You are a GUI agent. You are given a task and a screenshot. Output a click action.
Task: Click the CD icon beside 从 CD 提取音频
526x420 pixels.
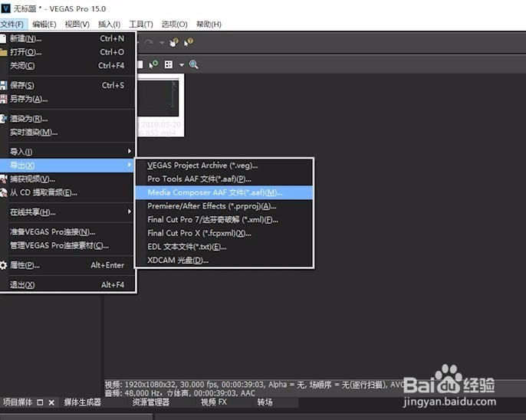(x=3, y=192)
